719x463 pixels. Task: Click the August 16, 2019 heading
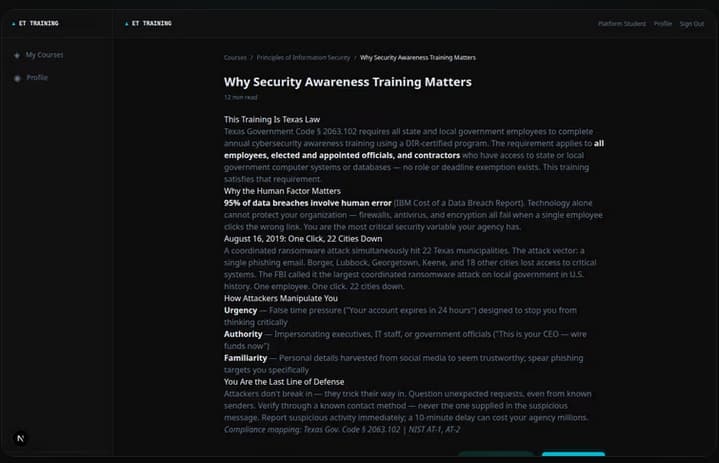(x=303, y=239)
